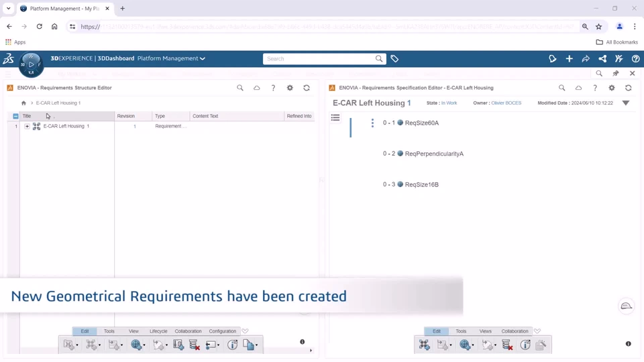Screen dimensions: 644x362
Task: Open the 3DEXPERIENCE compass
Action: (32, 64)
